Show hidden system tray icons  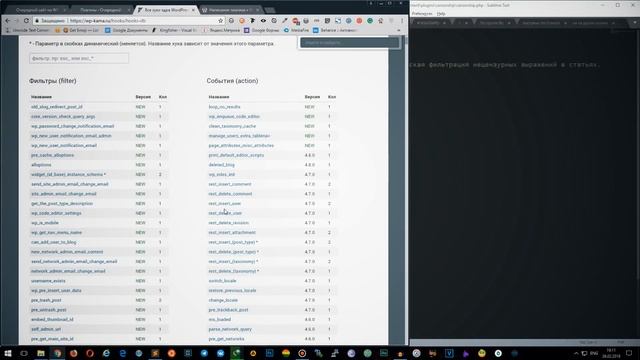point(576,353)
